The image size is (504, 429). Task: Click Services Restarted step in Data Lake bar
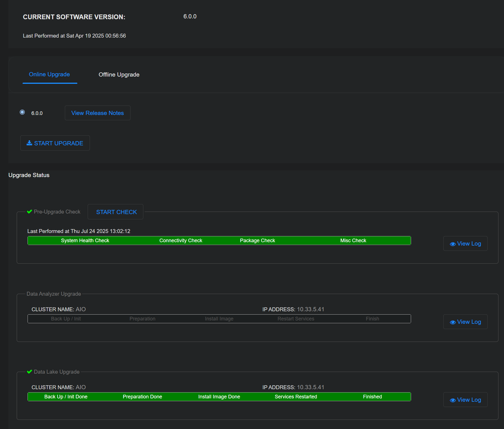pos(296,397)
